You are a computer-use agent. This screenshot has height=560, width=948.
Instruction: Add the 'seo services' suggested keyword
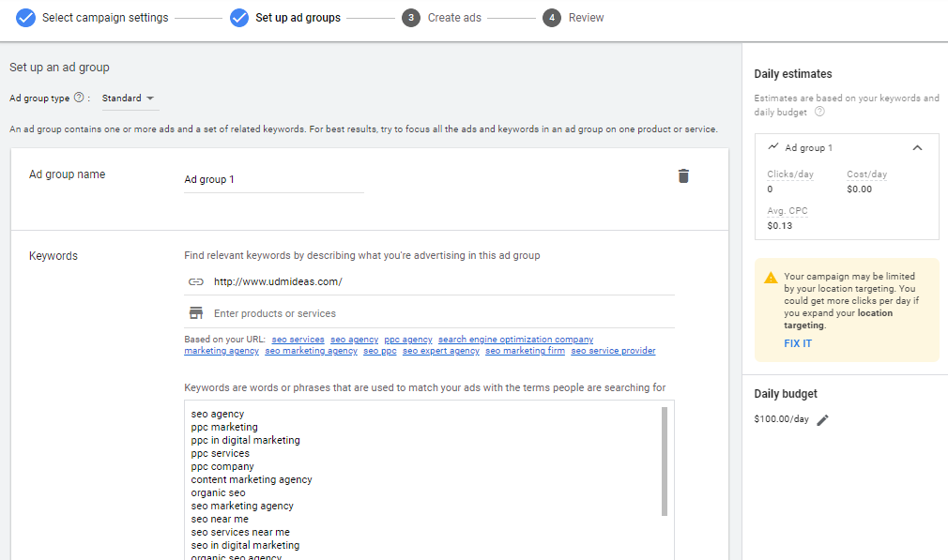[298, 340]
